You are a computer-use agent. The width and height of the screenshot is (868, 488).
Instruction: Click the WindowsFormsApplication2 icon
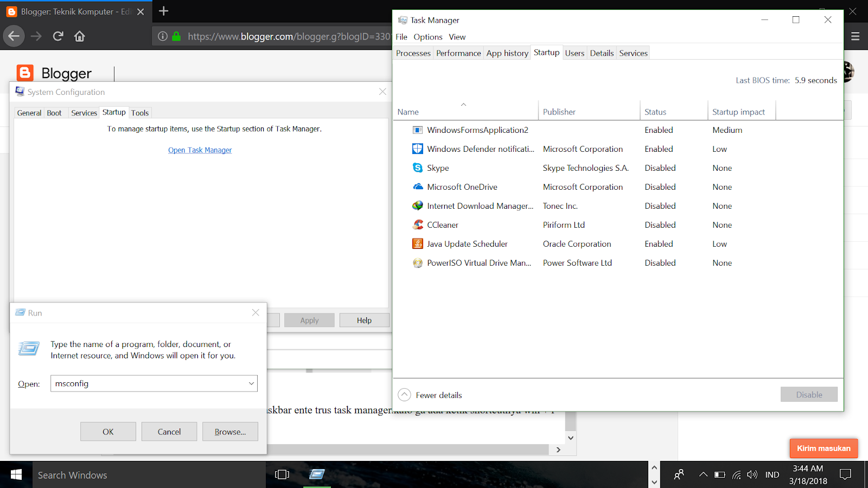click(x=417, y=130)
